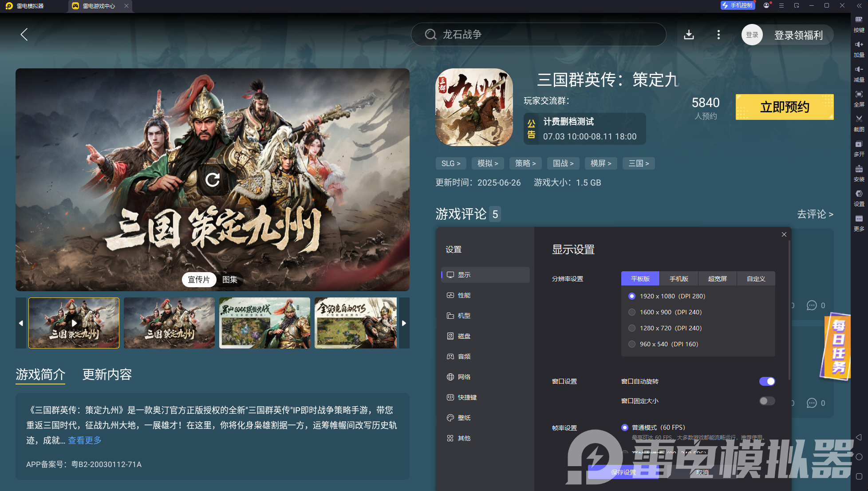Switch to the phone resolution tab
Viewport: 868px width, 491px height.
[x=679, y=279]
